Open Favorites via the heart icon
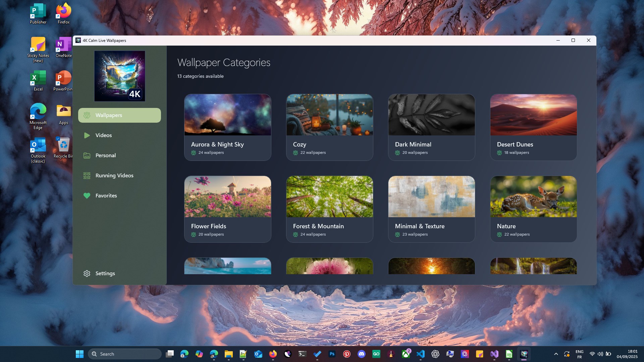Viewport: 644px width, 362px height. (x=87, y=196)
